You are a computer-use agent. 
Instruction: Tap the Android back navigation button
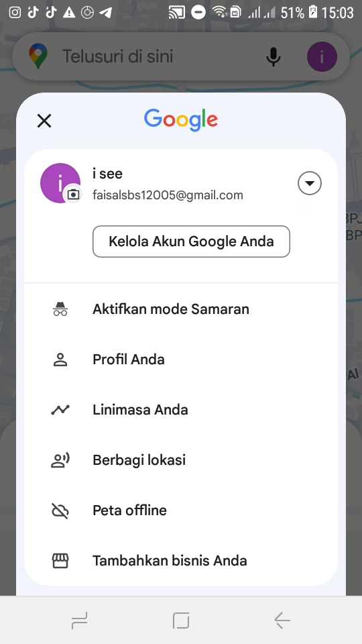[x=282, y=621]
